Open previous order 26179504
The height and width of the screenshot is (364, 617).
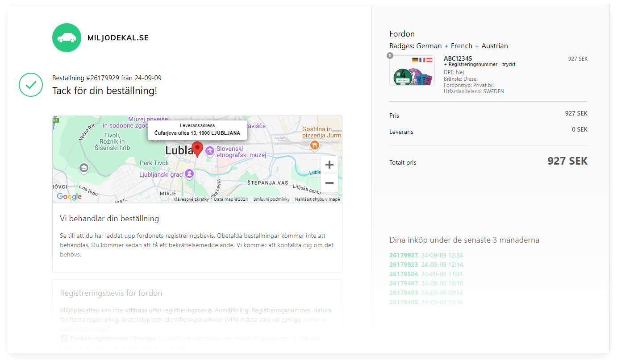[x=404, y=274]
